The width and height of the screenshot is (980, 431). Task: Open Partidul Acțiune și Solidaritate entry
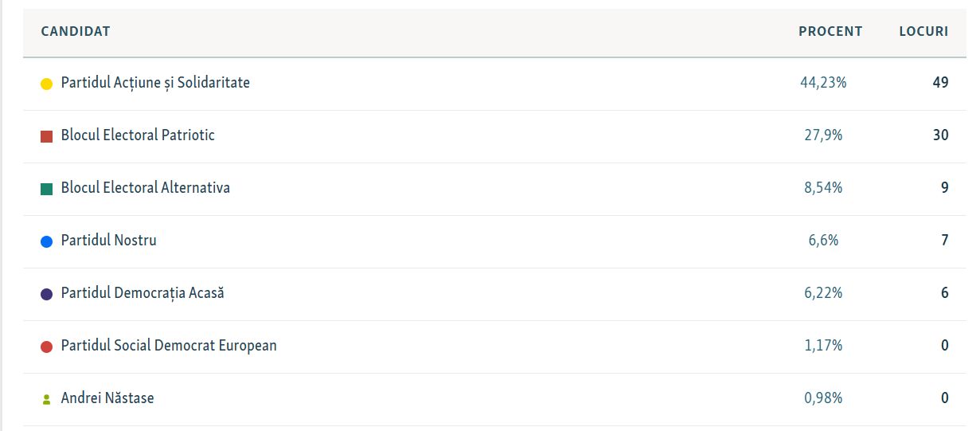click(155, 83)
